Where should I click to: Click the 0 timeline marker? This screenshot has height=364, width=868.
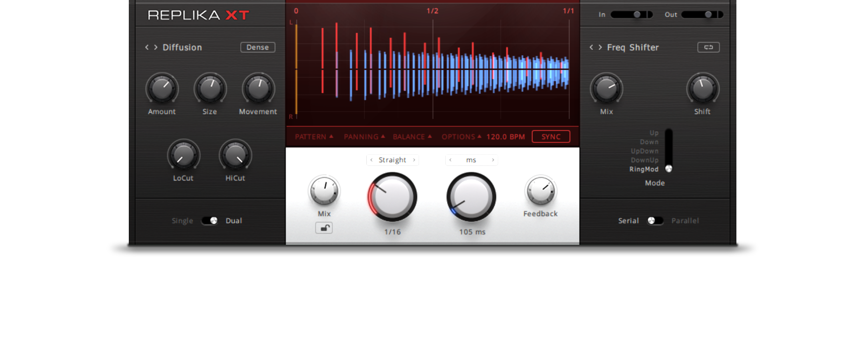[296, 11]
